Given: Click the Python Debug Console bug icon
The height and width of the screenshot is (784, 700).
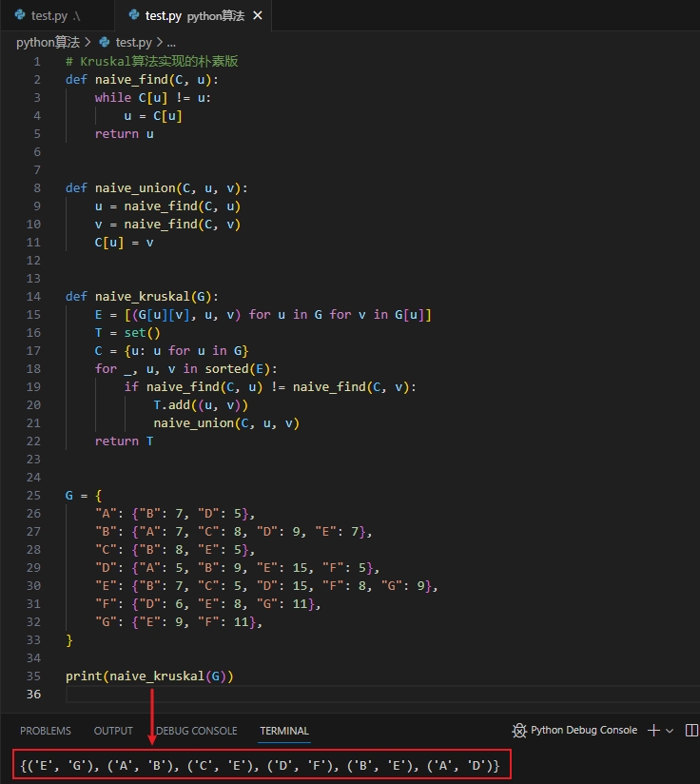Looking at the screenshot, I should 519,731.
